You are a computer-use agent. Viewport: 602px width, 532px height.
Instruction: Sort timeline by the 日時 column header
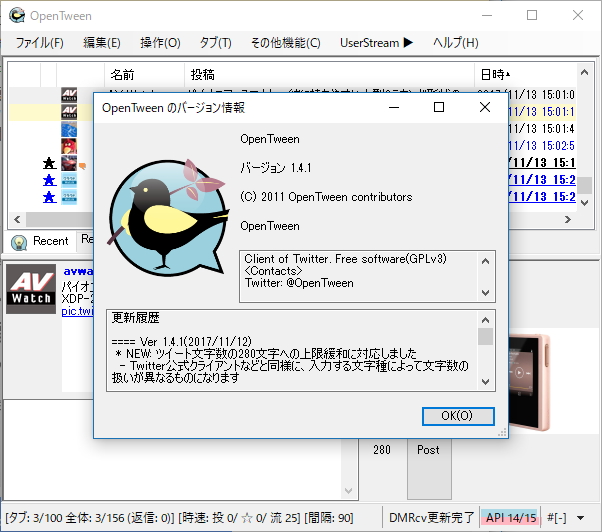tap(525, 74)
